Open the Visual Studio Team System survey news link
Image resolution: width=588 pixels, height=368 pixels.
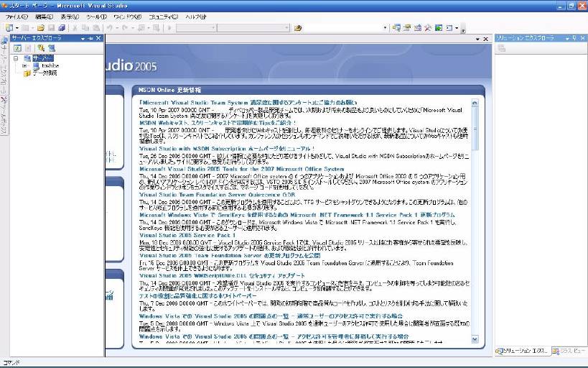pos(248,102)
